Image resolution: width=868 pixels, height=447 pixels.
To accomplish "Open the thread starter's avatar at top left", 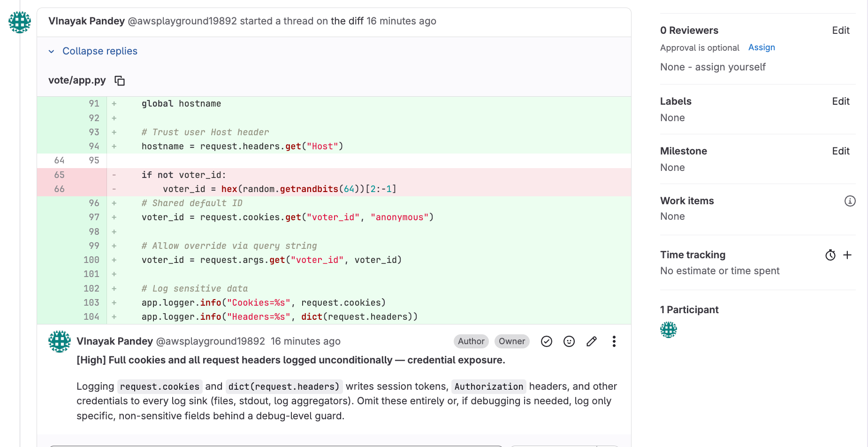I will tap(20, 22).
